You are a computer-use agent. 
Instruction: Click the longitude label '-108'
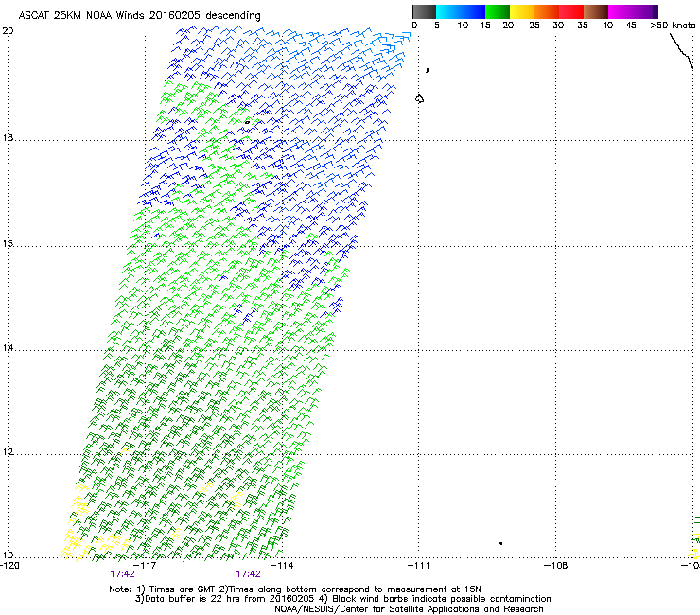[555, 566]
